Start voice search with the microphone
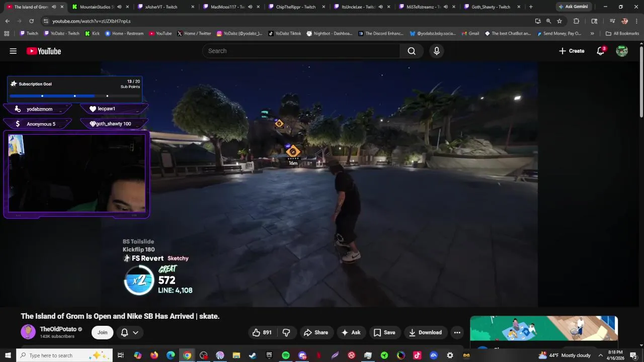 (x=437, y=51)
